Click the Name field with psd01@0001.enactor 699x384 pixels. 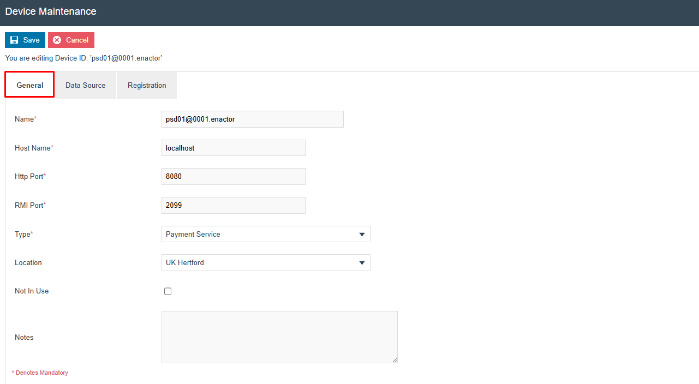pyautogui.click(x=252, y=119)
